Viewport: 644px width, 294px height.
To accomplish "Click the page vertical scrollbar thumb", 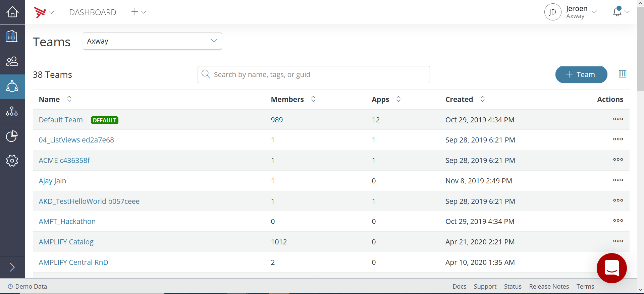I will click(x=640, y=49).
